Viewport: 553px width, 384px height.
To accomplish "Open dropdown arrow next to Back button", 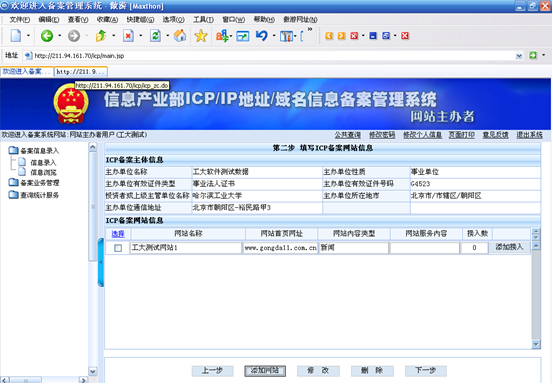I will pos(59,36).
